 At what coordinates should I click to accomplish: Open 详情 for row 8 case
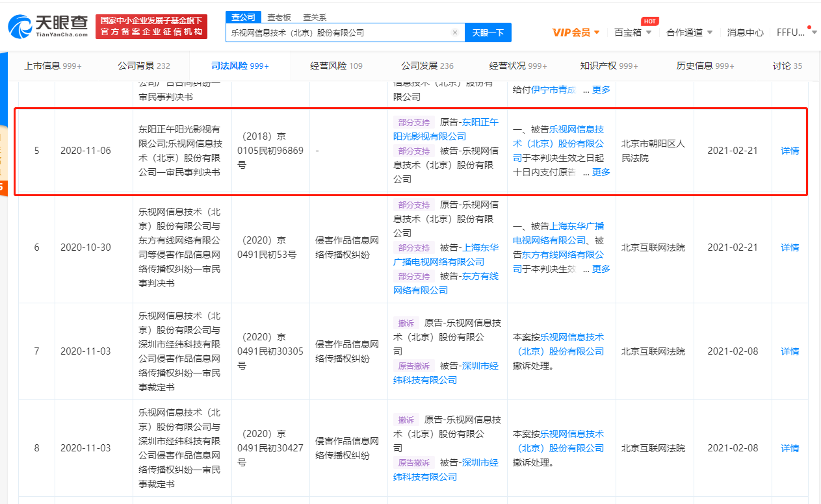point(790,448)
